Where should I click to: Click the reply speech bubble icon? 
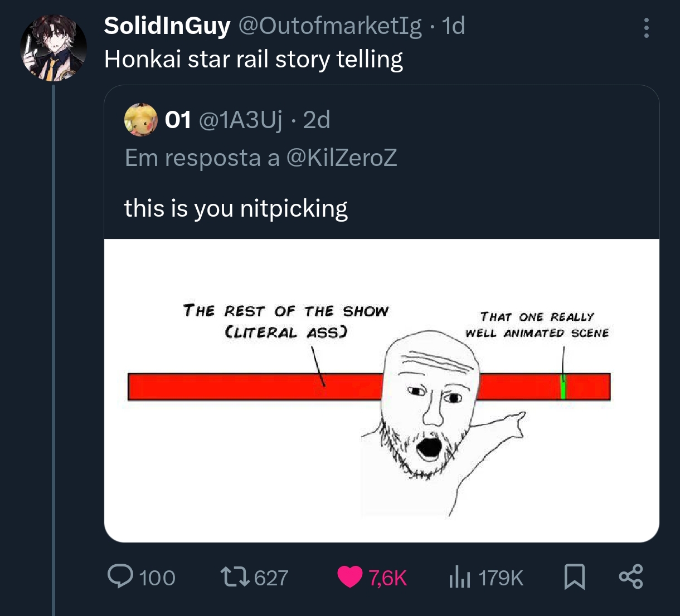(119, 576)
